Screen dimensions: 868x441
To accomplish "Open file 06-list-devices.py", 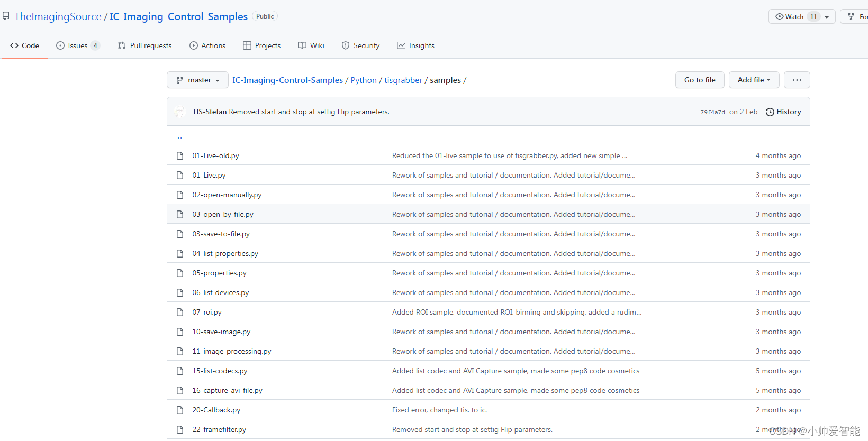I will (220, 292).
